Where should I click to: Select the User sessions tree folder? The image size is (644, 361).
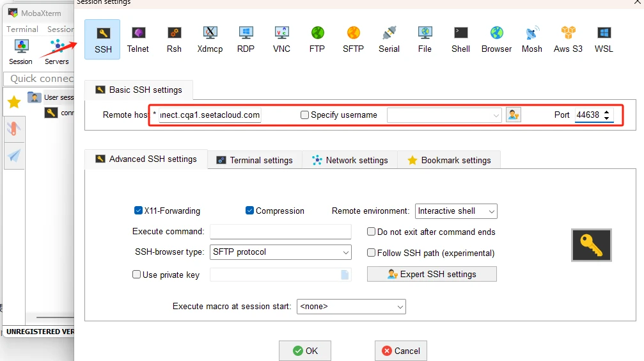pyautogui.click(x=51, y=97)
